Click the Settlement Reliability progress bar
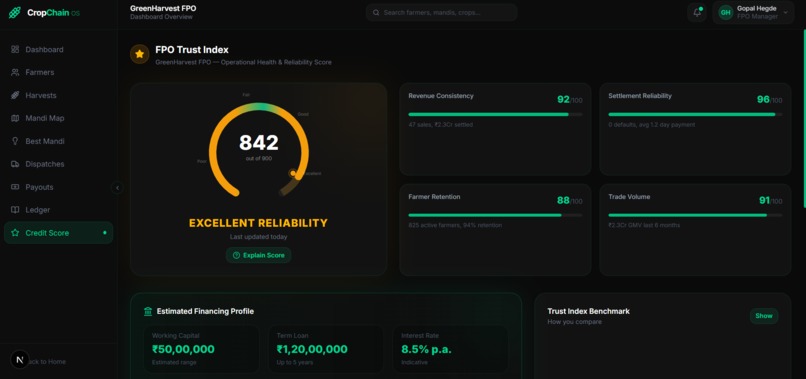Image resolution: width=806 pixels, height=379 pixels. [695, 114]
